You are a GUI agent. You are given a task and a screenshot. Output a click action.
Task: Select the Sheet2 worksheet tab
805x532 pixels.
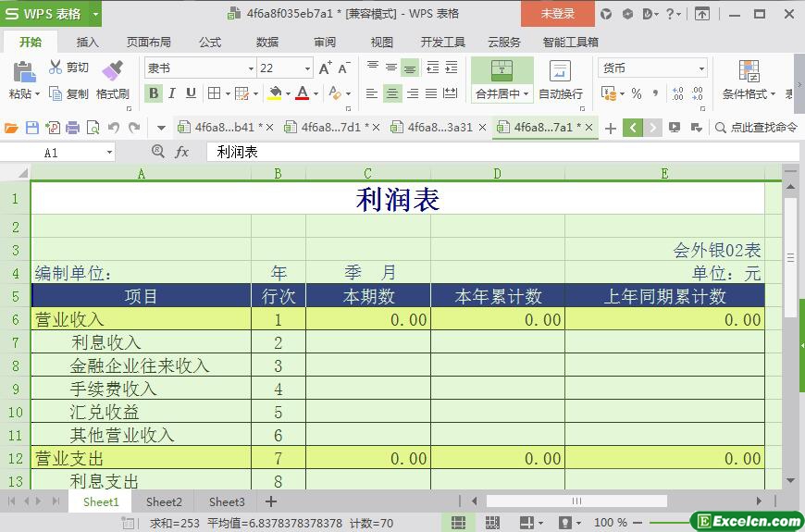(164, 501)
